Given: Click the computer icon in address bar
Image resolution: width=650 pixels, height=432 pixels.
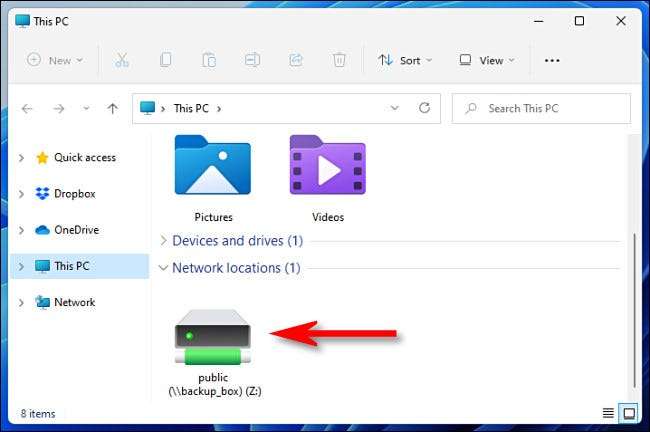Looking at the screenshot, I should coord(147,108).
